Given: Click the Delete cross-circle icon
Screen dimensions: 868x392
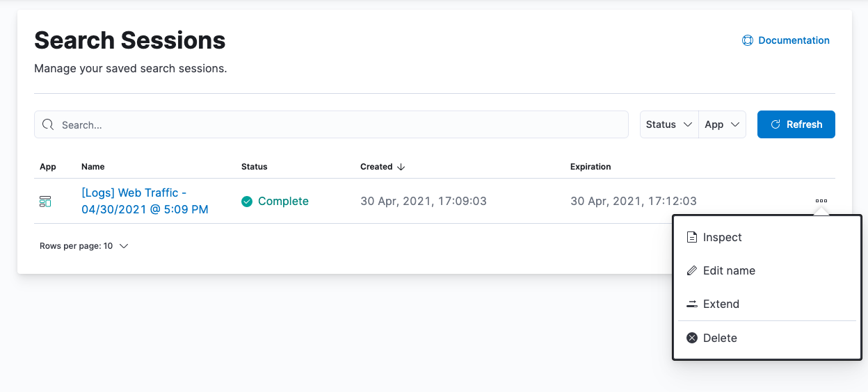Looking at the screenshot, I should tap(692, 338).
